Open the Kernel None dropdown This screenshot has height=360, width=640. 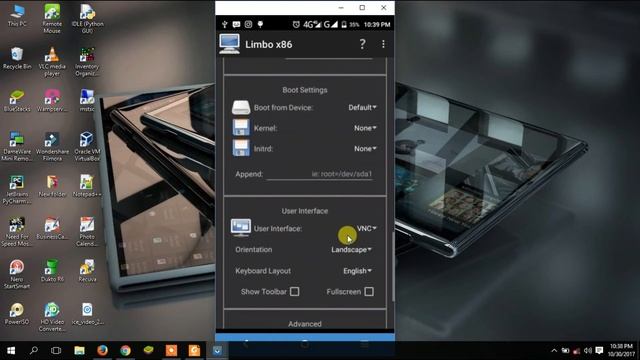tap(365, 128)
